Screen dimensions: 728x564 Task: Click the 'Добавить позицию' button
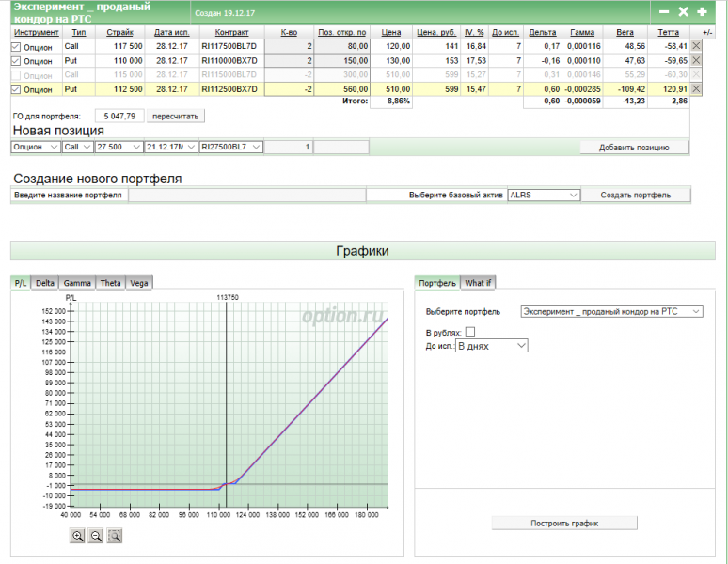[634, 148]
